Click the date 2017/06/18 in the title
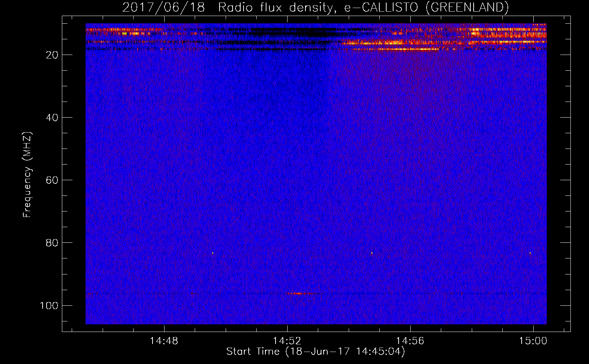Viewport: 589px width, 364px height. point(163,7)
